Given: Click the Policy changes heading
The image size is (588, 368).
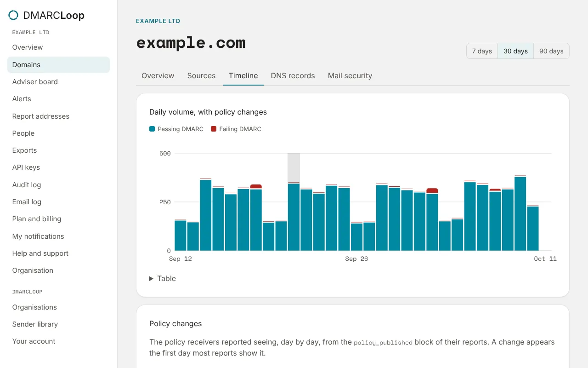Looking at the screenshot, I should click(x=175, y=324).
